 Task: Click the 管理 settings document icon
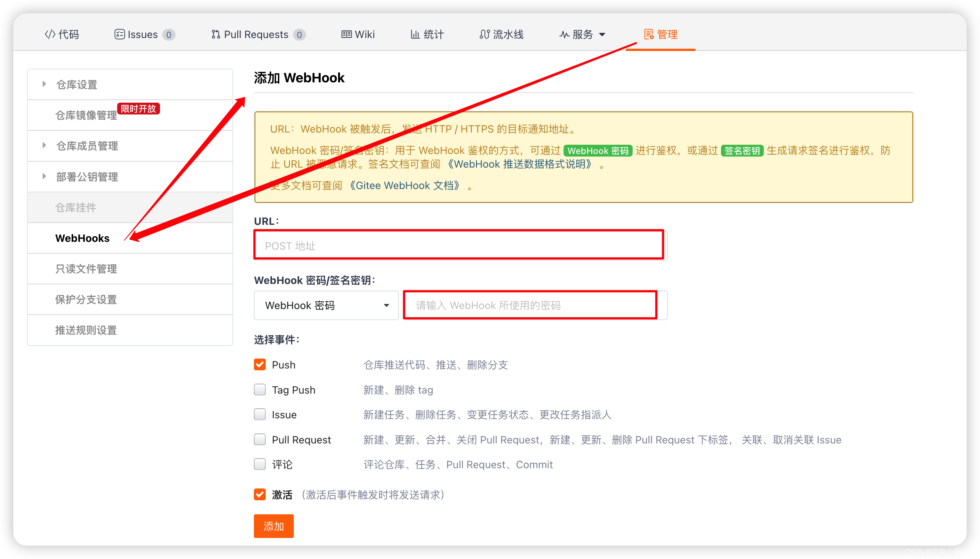[649, 34]
